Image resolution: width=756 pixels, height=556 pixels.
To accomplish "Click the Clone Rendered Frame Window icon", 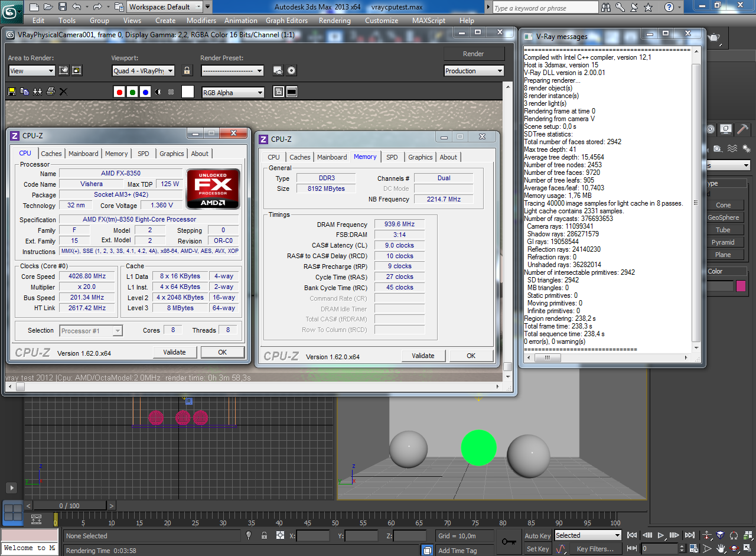I will [37, 92].
